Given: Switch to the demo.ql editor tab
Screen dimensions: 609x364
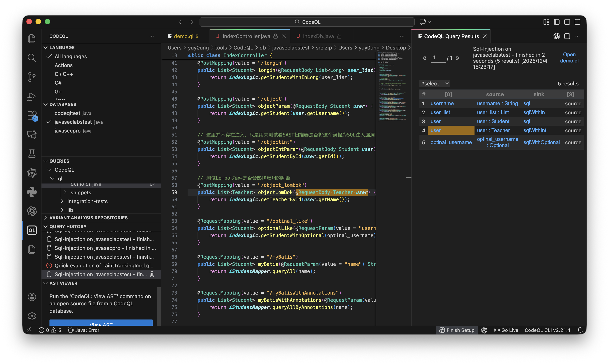Looking at the screenshot, I should coord(183,36).
